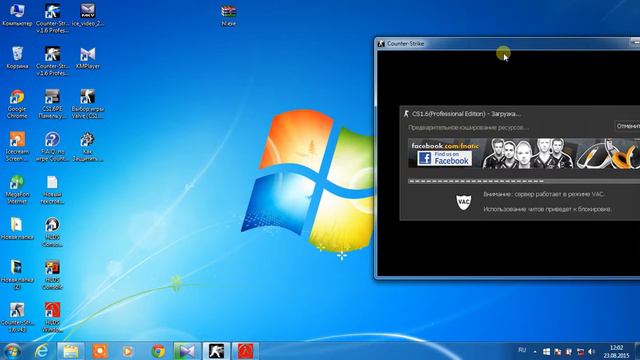Open the volume speaker tray icon
This screenshot has height=360, width=640.
[591, 351]
